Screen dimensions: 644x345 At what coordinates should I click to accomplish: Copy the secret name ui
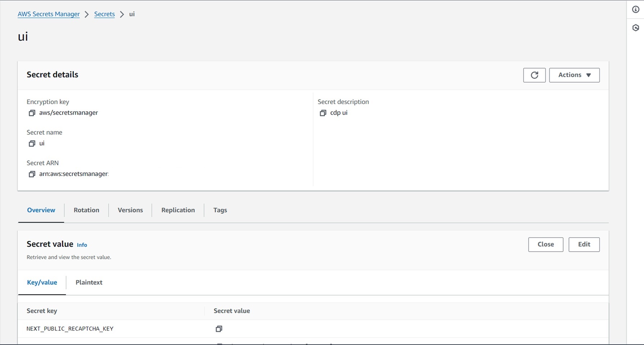32,144
